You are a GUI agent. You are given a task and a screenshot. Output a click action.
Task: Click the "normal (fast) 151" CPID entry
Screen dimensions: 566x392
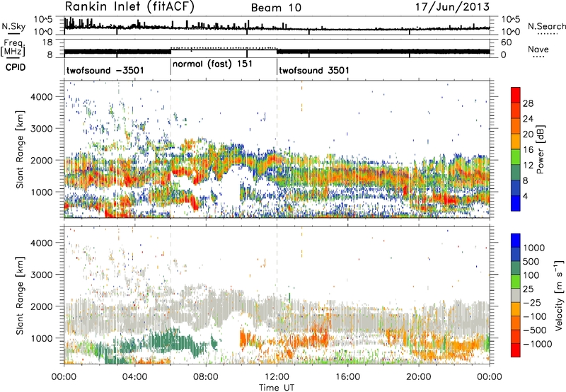pyautogui.click(x=212, y=64)
